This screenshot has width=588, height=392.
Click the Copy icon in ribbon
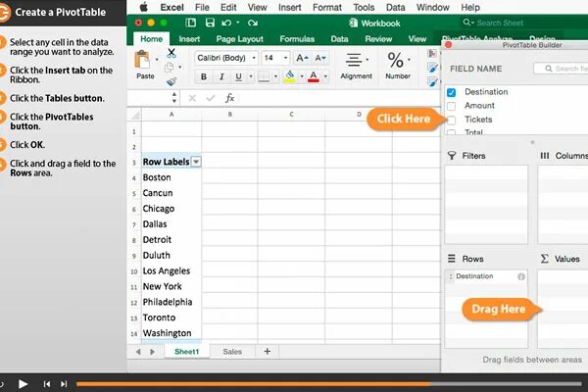[x=170, y=68]
